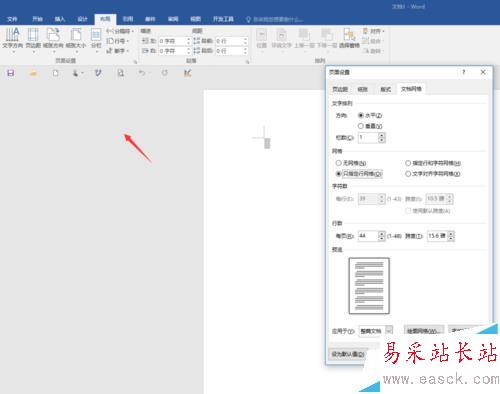Click the lightbulb Tell Me search box
This screenshot has height=394, width=500.
click(x=275, y=19)
